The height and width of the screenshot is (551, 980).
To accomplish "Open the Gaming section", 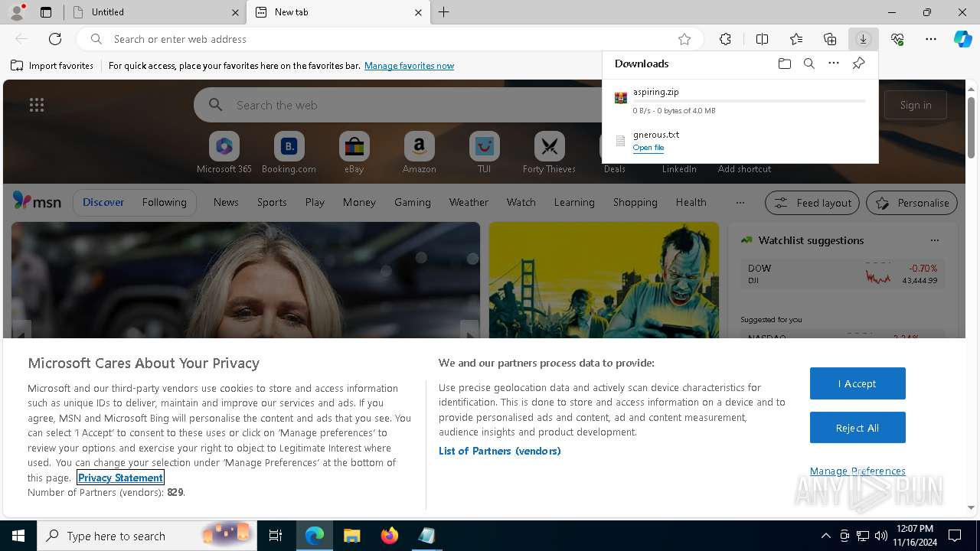I will (413, 202).
